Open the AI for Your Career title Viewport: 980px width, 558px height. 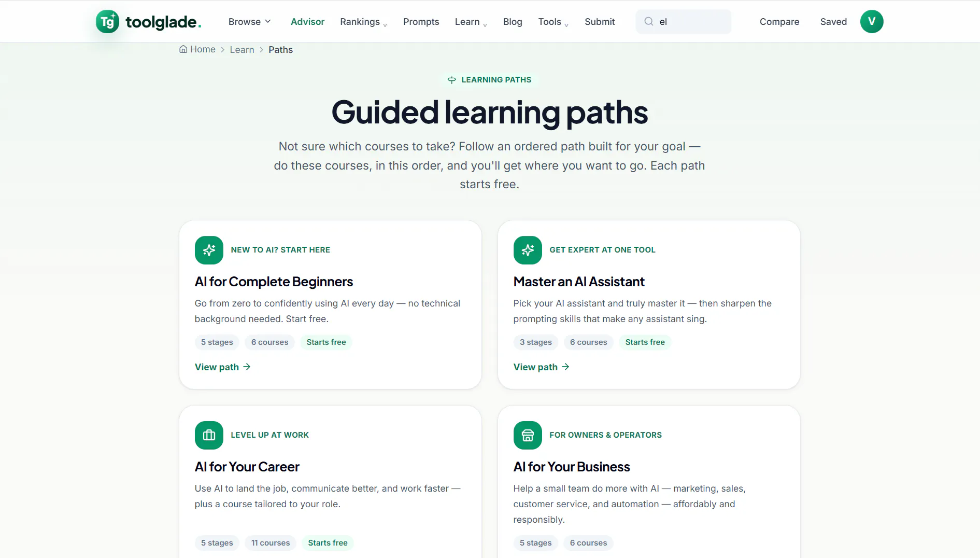pos(247,467)
